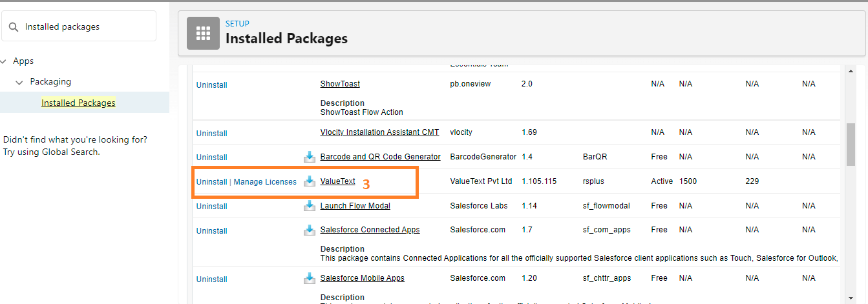Click namespace prefix rsplus
Viewport: 868px width, 304px height.
tap(593, 181)
